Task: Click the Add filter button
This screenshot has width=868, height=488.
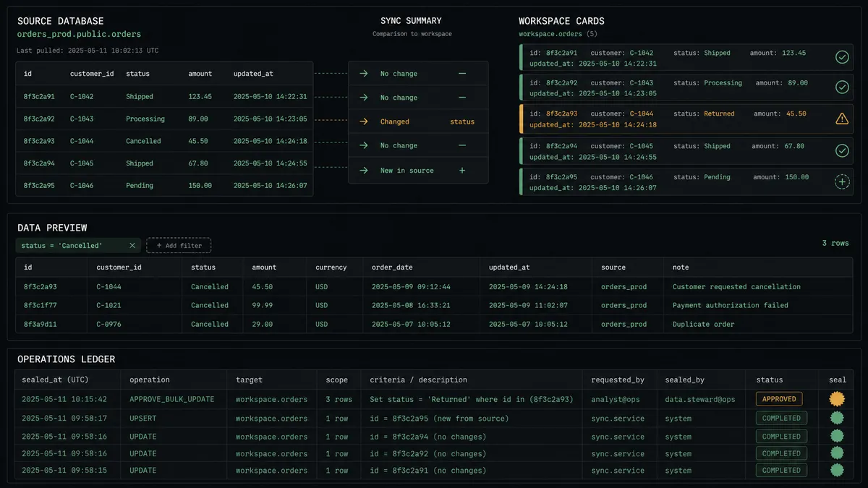Action: (x=179, y=246)
